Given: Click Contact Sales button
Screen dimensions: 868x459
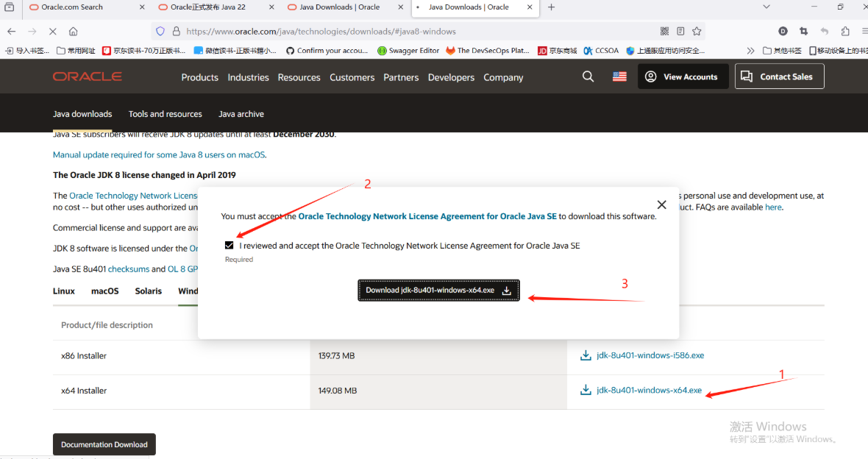Looking at the screenshot, I should click(779, 76).
